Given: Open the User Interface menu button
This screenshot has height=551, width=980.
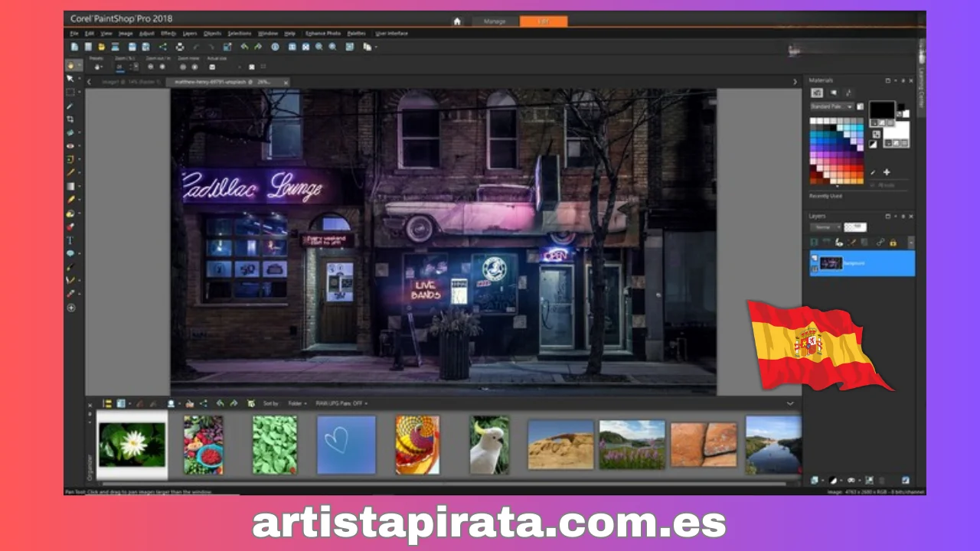Looking at the screenshot, I should tap(391, 34).
